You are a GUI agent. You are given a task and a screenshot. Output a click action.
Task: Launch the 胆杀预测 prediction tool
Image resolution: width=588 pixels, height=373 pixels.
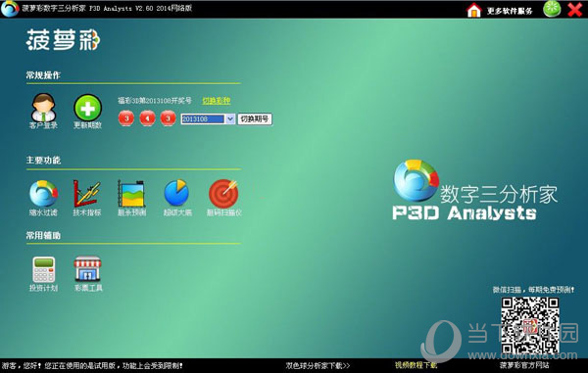click(131, 198)
